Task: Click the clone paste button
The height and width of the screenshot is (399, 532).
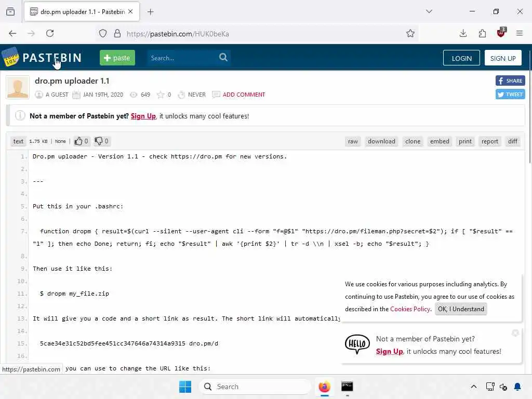Action: tap(413, 141)
